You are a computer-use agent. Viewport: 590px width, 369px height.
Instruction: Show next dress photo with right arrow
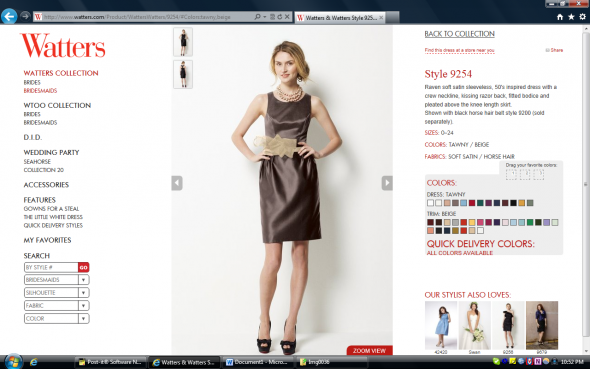[387, 183]
